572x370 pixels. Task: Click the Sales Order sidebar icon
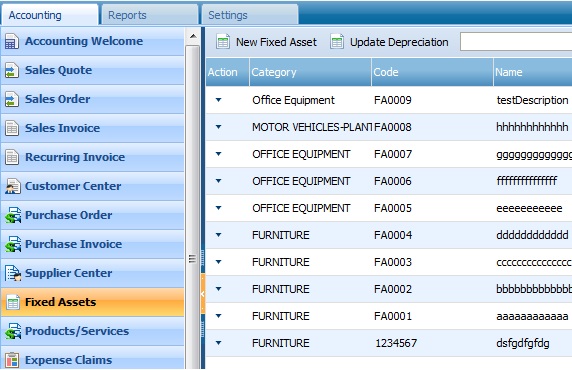pos(12,99)
